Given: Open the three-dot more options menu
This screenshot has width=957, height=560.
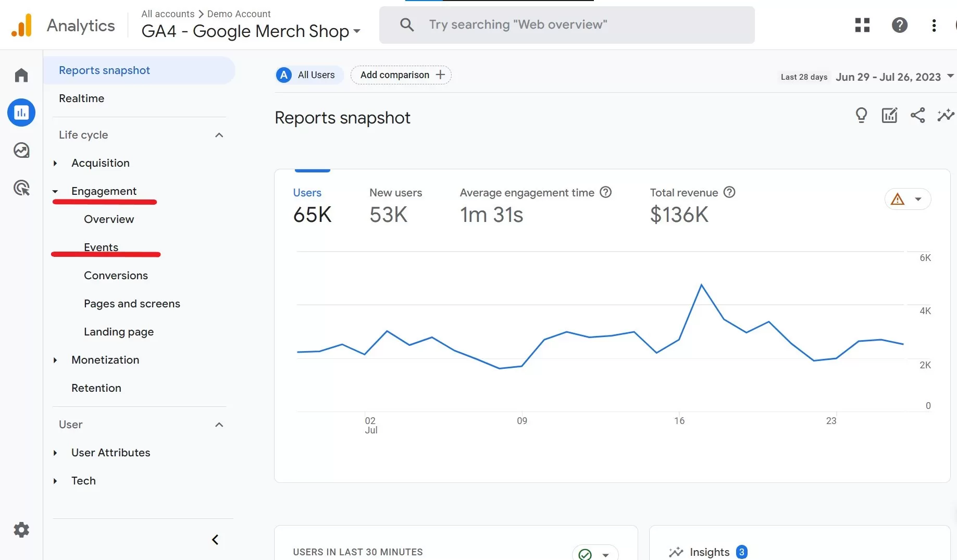Looking at the screenshot, I should click(x=934, y=25).
